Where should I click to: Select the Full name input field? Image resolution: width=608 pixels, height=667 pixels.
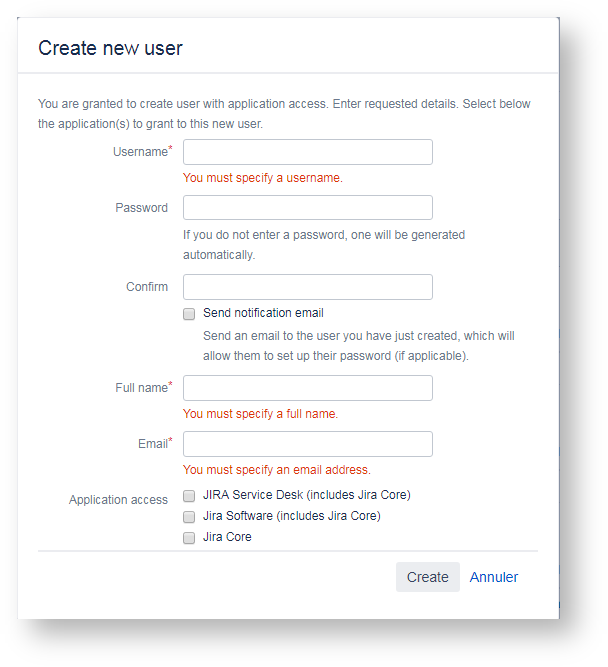click(x=307, y=388)
